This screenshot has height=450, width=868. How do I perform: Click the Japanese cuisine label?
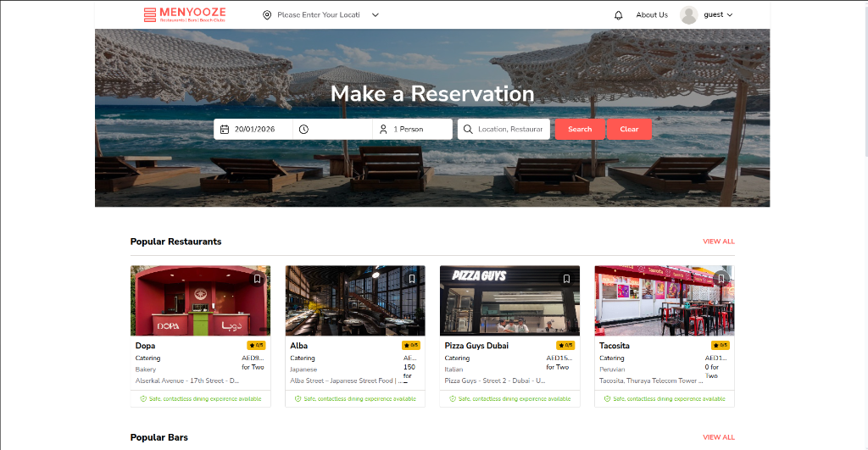(x=303, y=369)
